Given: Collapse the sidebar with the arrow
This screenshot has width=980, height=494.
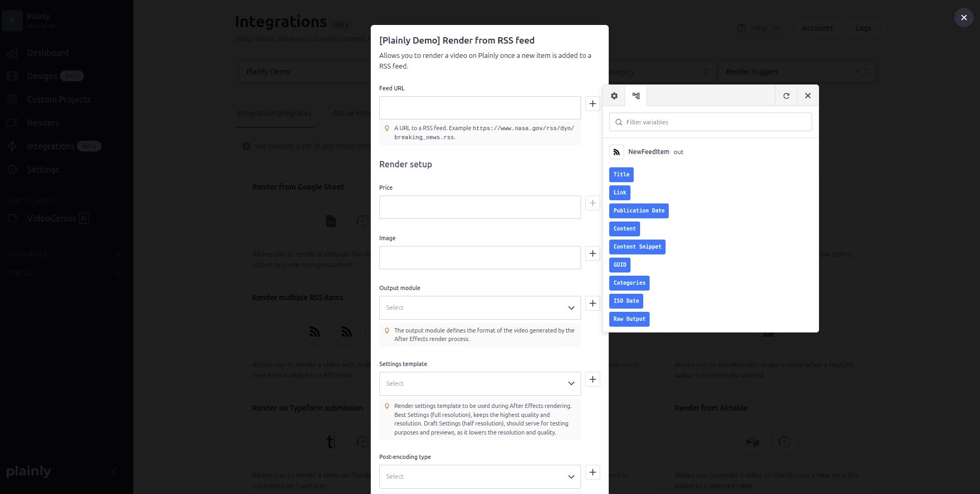Looking at the screenshot, I should pyautogui.click(x=114, y=472).
